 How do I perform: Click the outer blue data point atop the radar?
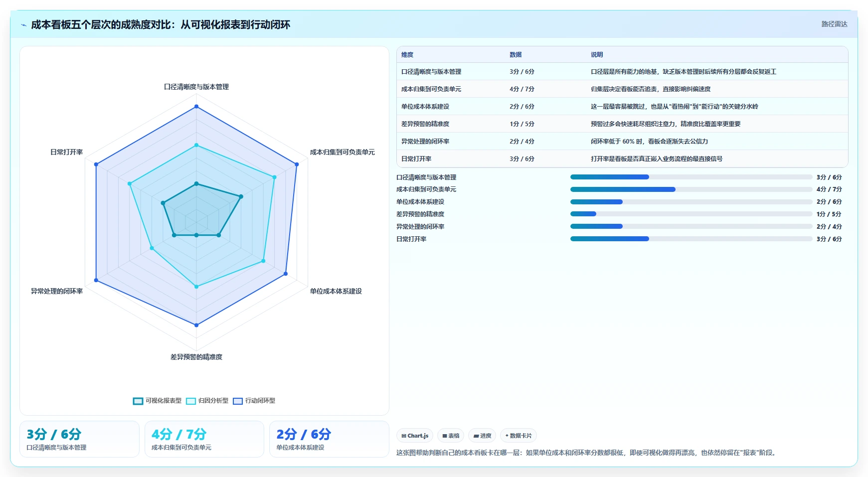pyautogui.click(x=196, y=107)
